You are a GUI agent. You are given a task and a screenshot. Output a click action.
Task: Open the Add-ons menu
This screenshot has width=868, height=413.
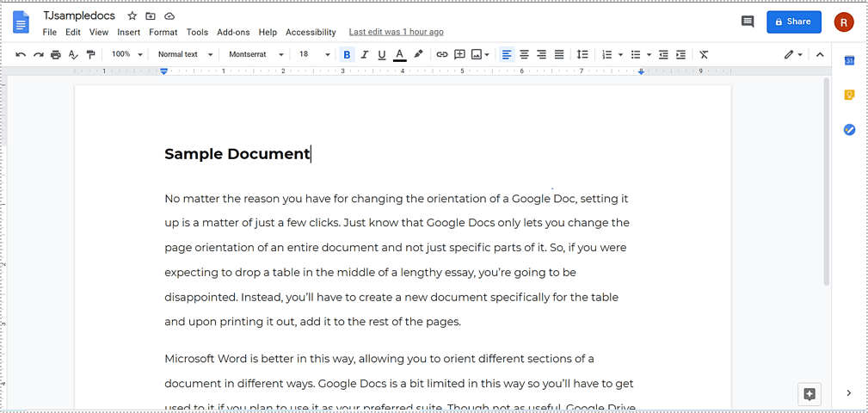pyautogui.click(x=233, y=32)
